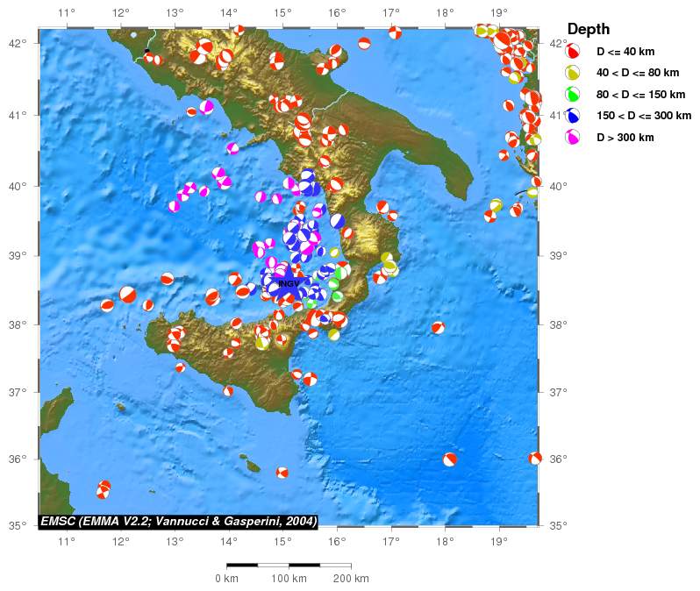This screenshot has height=591, width=700.
Task: Click the "200 km" scale bar label
Action: (351, 579)
